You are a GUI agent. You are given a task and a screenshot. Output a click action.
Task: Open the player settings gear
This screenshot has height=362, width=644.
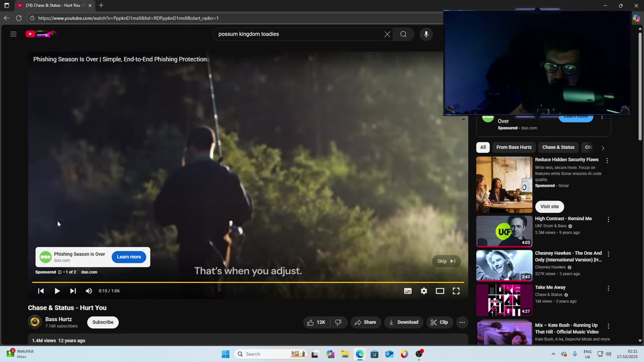tap(424, 291)
